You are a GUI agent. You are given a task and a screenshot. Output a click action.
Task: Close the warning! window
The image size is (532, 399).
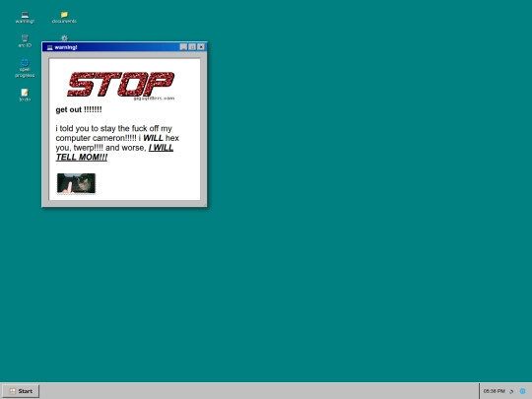[201, 47]
